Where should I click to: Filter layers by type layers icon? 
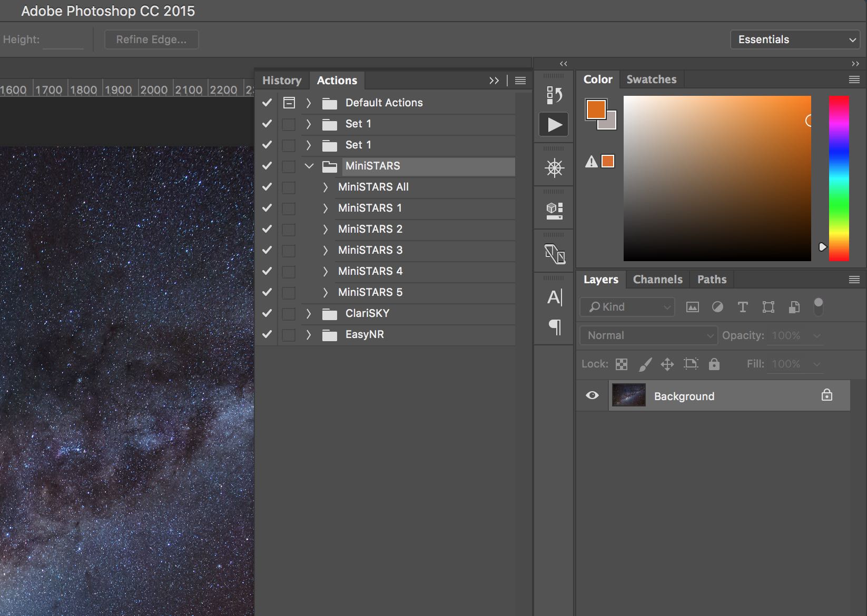pyautogui.click(x=743, y=307)
